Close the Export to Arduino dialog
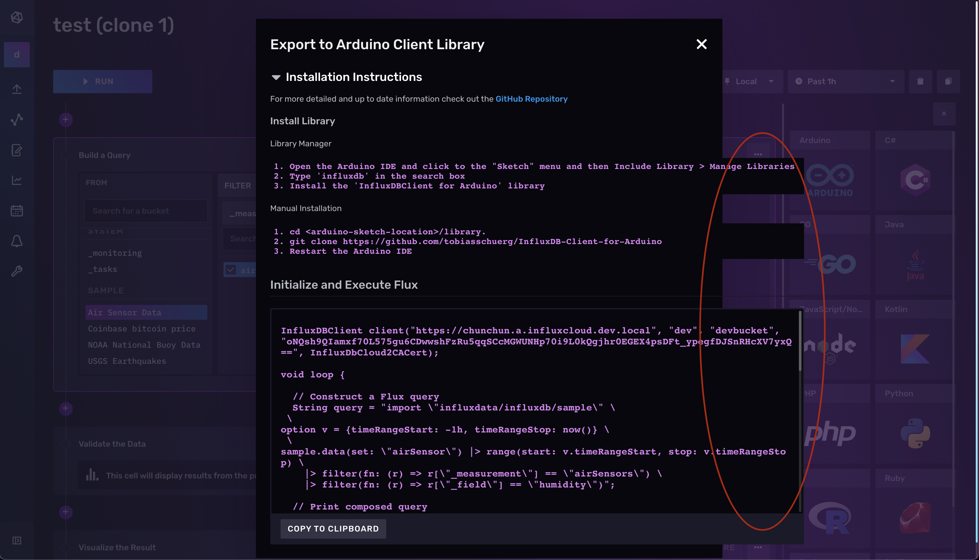The image size is (979, 560). point(702,44)
